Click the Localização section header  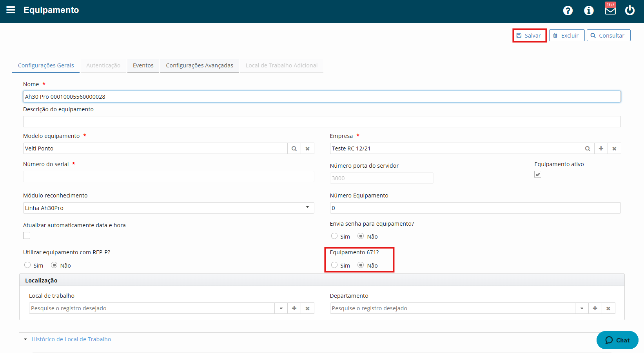322,280
